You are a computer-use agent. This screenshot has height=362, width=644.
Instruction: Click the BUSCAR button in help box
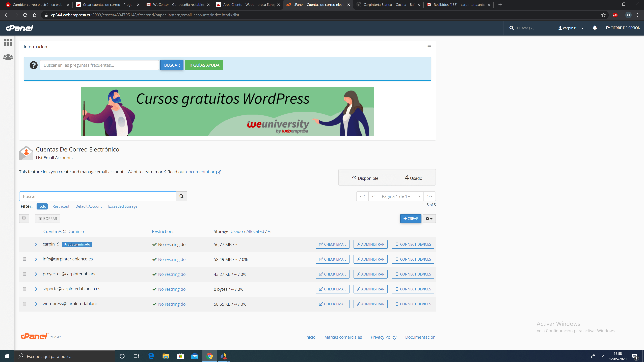172,65
